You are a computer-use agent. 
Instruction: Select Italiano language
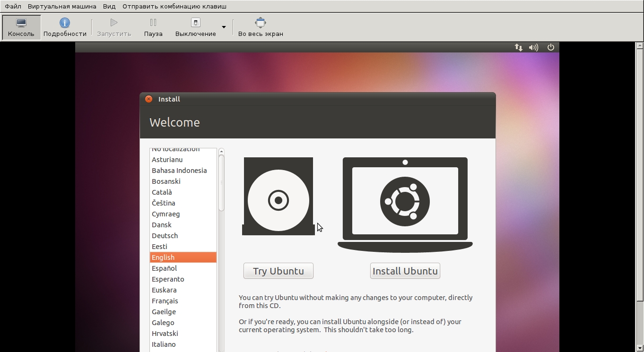(x=183, y=344)
